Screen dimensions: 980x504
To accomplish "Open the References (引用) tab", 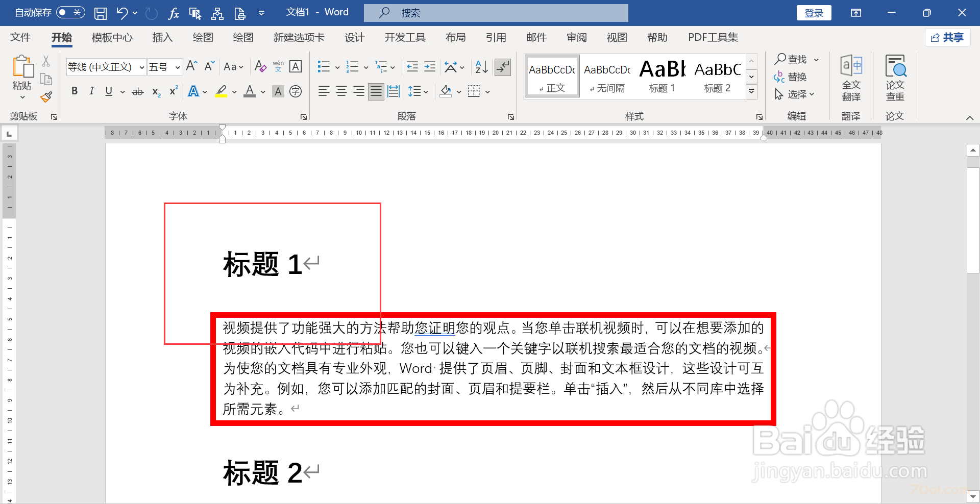I will [496, 37].
